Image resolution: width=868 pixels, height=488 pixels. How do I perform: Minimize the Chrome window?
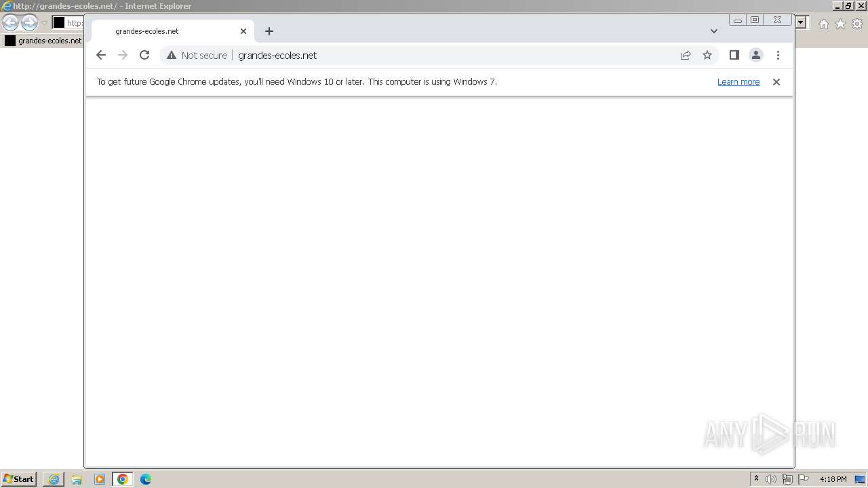738,20
